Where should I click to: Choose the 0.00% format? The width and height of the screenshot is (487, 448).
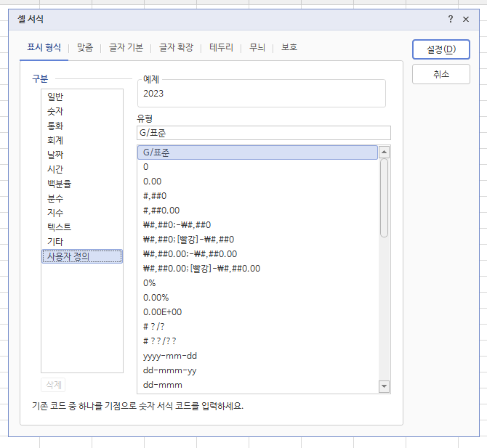point(257,298)
